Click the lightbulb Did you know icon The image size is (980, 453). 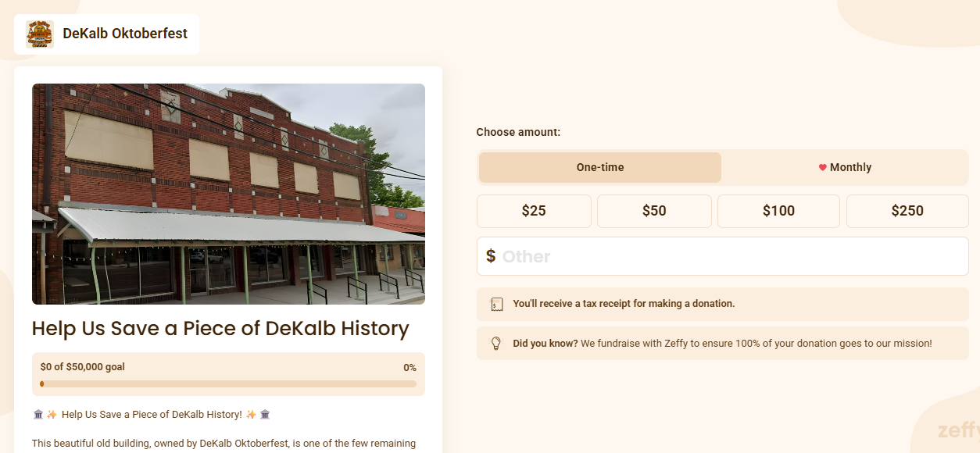coord(495,344)
